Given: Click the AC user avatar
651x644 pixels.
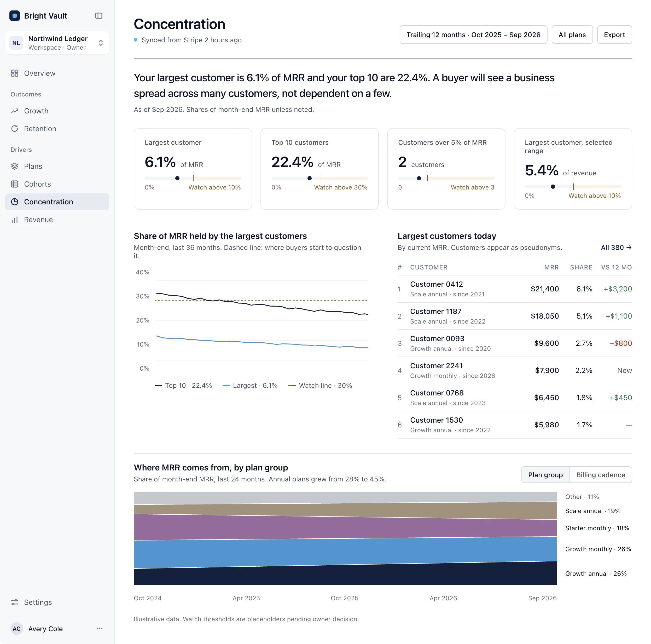Looking at the screenshot, I should point(16,629).
